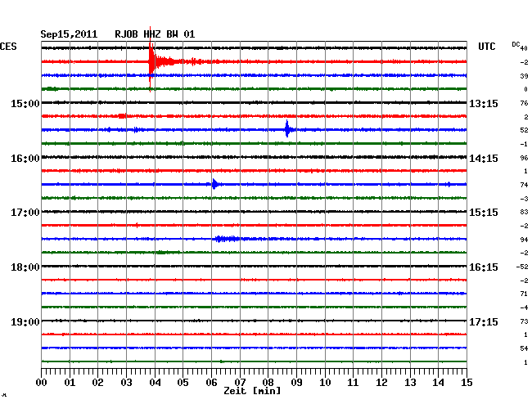Screen dimensions: 532x404
Task: Click the DC column header
Action: point(516,44)
